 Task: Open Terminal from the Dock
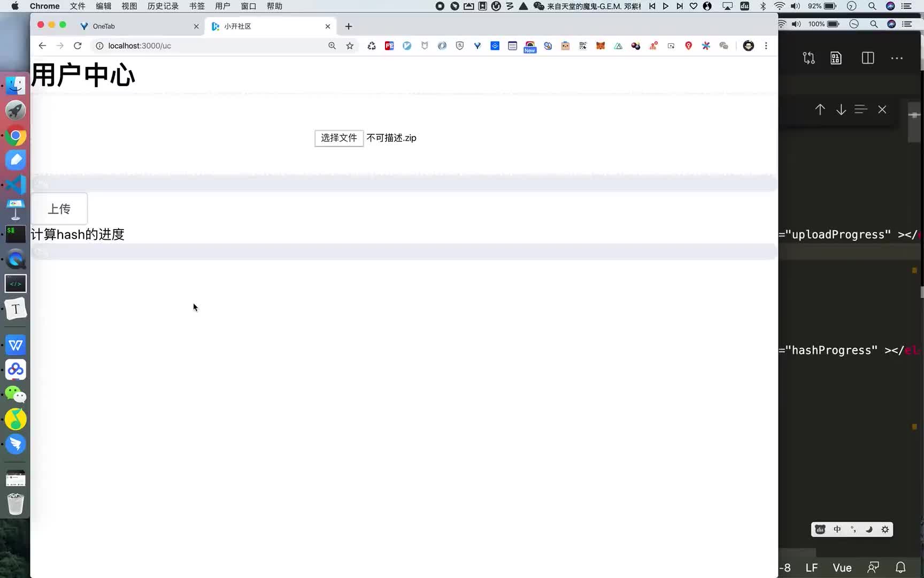tap(16, 234)
